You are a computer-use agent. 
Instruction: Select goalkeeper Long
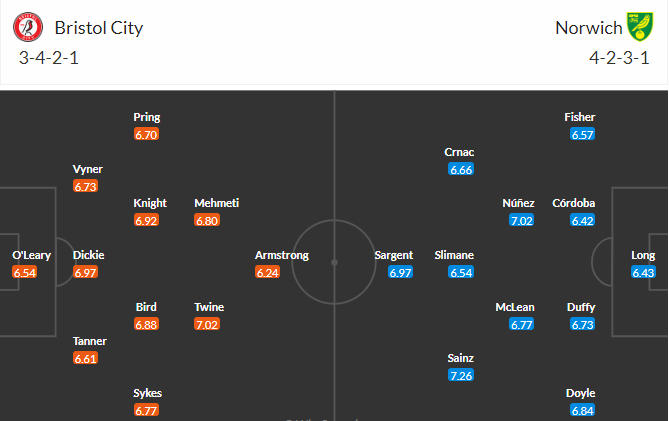click(643, 255)
